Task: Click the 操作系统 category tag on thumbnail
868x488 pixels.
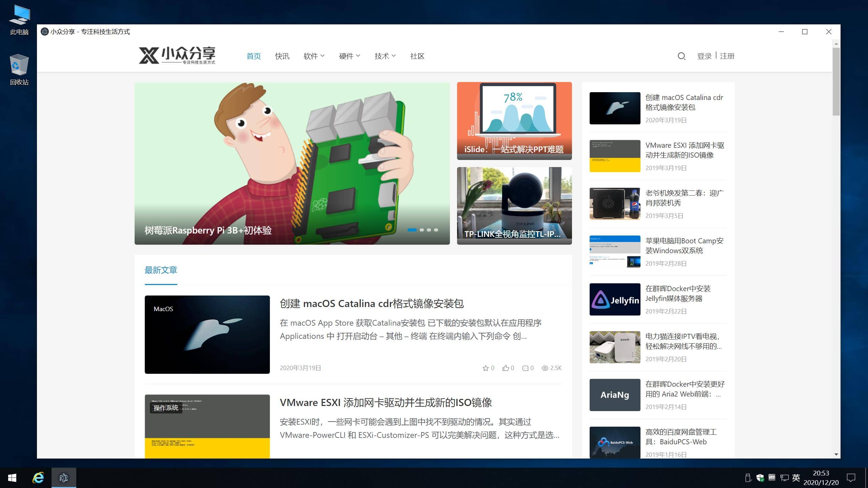Action: click(x=166, y=408)
